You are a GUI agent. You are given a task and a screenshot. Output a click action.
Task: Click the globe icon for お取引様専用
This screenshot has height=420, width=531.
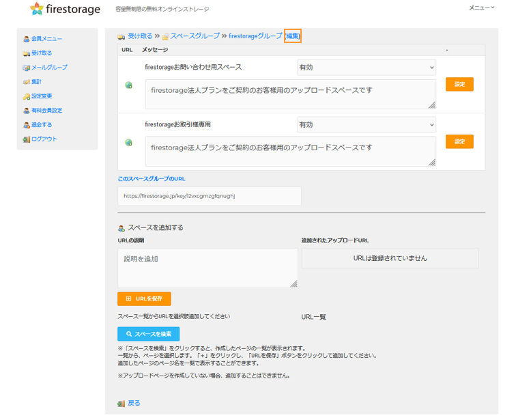tap(129, 142)
